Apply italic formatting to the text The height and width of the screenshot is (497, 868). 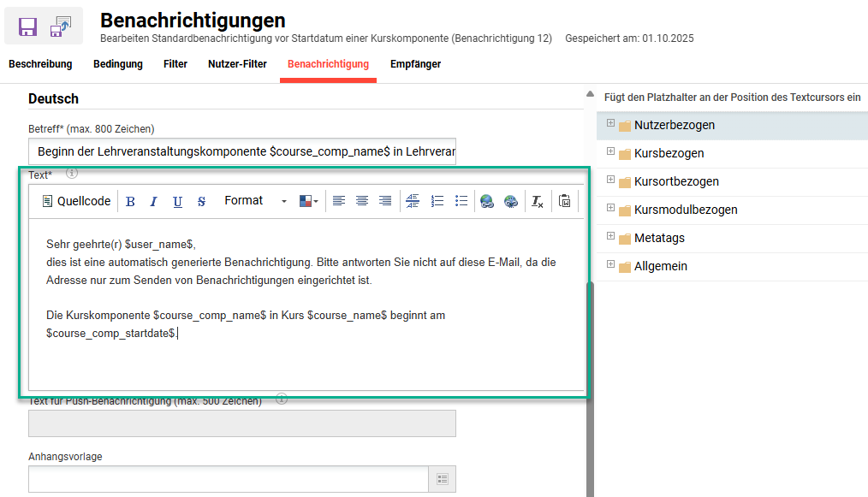click(x=153, y=200)
